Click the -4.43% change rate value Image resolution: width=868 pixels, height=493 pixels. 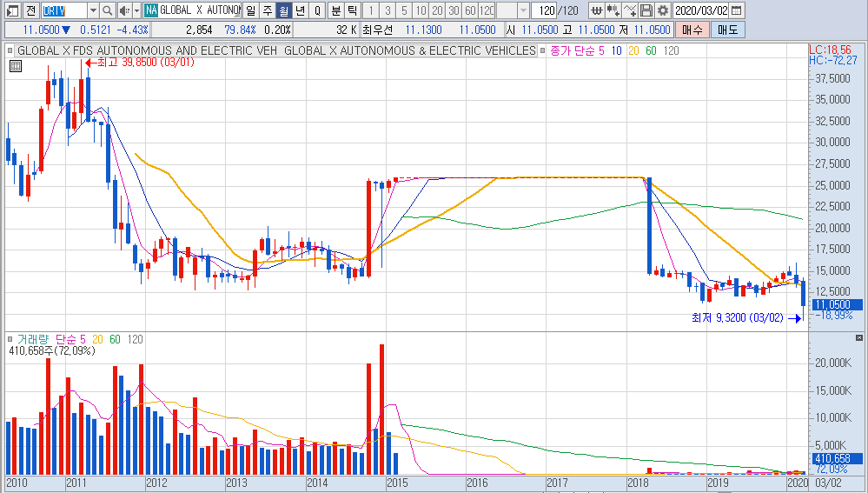[x=132, y=30]
